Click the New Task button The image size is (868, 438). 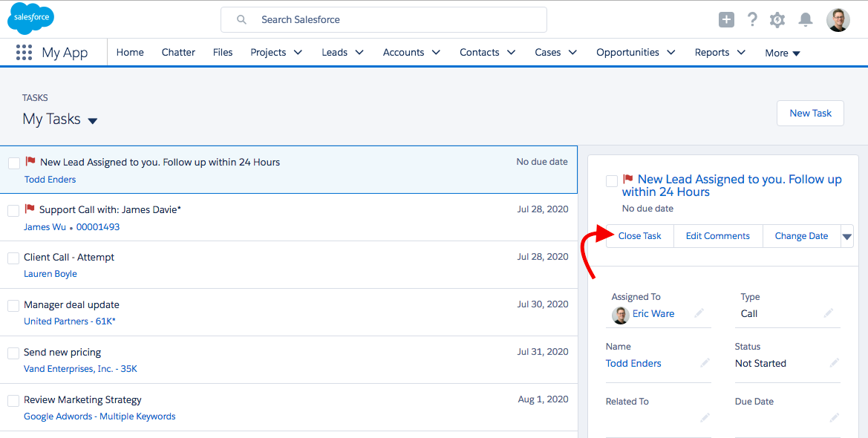[810, 113]
